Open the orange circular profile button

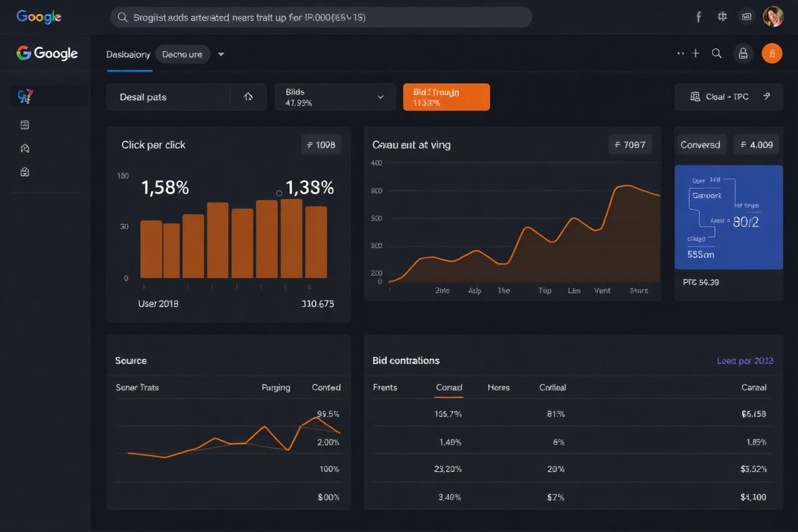pos(771,54)
